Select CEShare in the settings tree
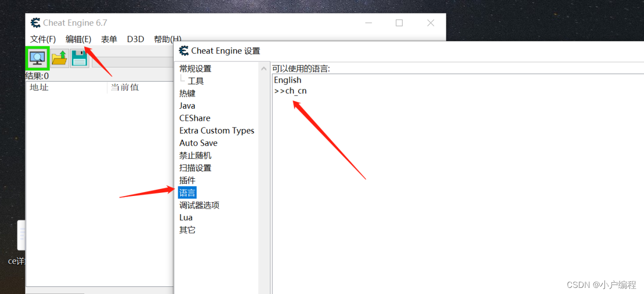The height and width of the screenshot is (294, 644). [195, 118]
